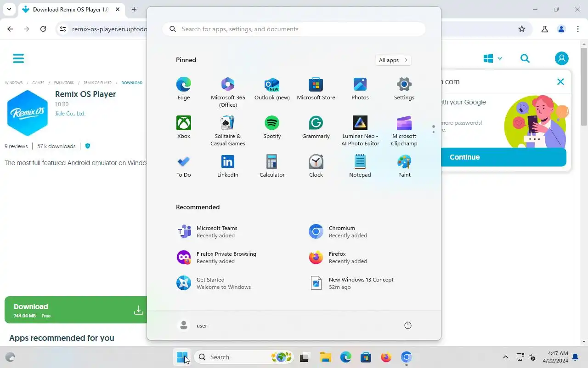This screenshot has width=588, height=368.
Task: Open LinkedIn pinned app
Action: click(x=228, y=166)
